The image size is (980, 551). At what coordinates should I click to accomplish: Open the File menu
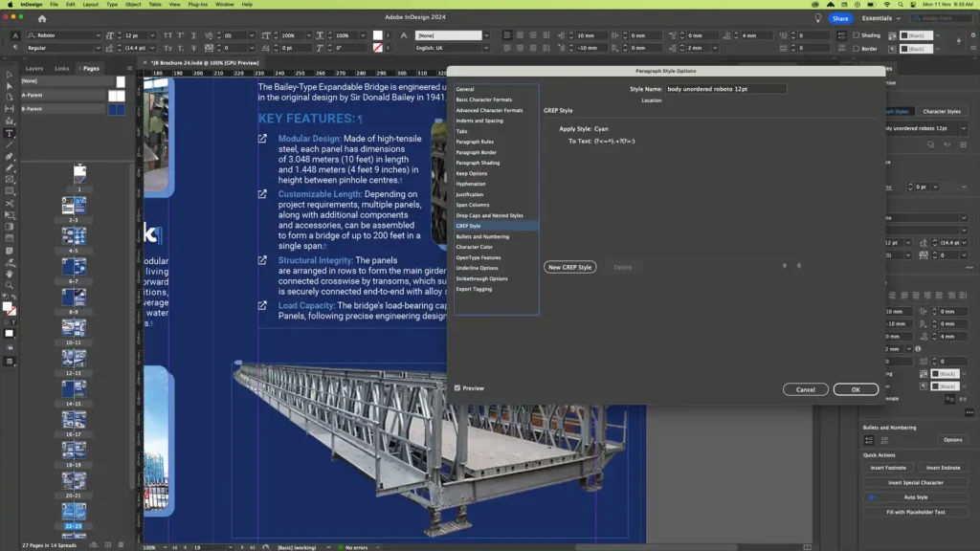coord(54,5)
